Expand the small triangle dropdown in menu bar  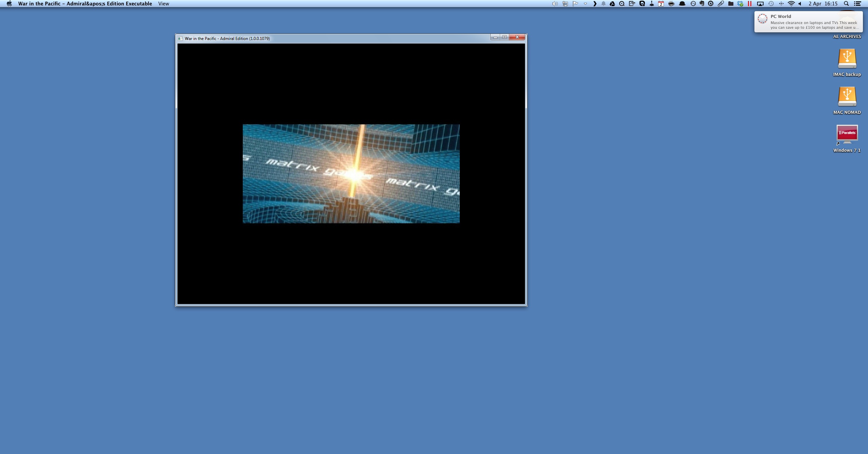click(585, 4)
